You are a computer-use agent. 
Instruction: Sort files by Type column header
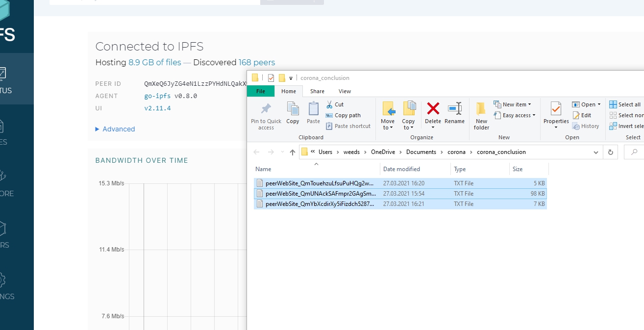(x=480, y=169)
